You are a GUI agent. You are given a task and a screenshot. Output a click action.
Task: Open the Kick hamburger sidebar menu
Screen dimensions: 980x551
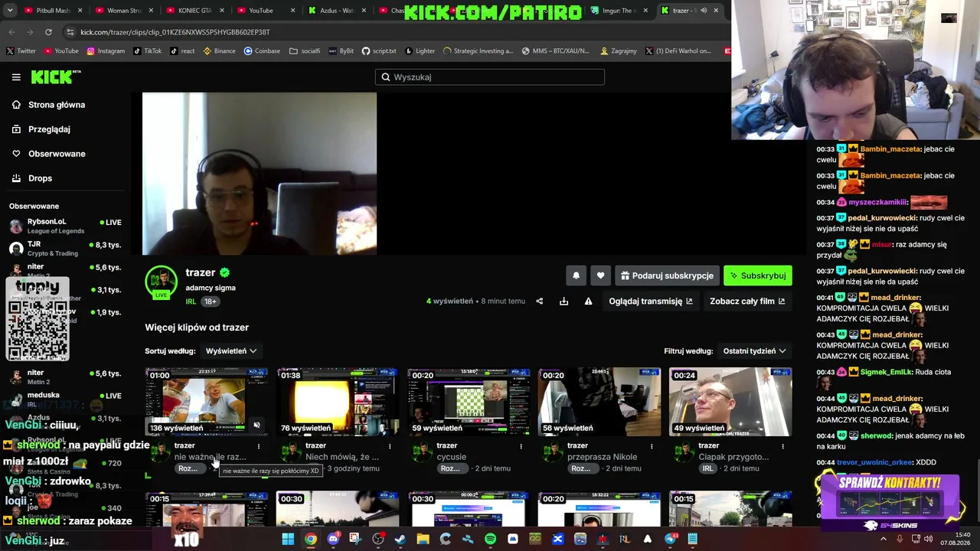click(16, 77)
